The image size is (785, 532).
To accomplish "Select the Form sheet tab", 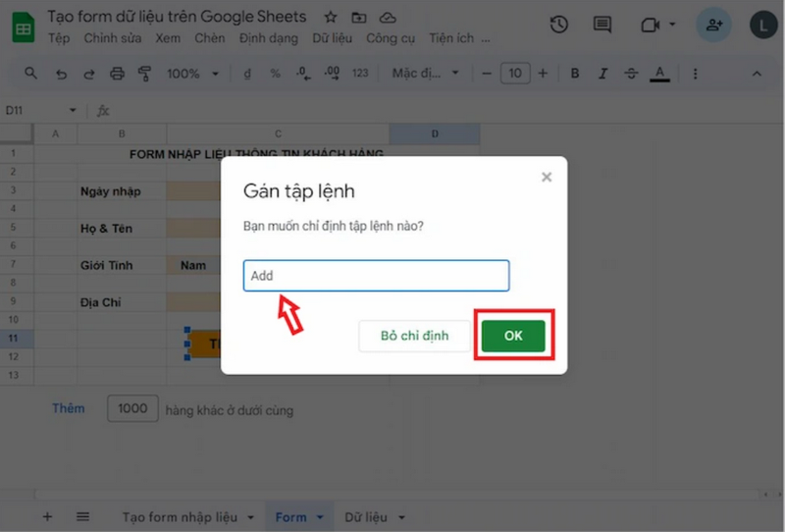I will [x=290, y=517].
